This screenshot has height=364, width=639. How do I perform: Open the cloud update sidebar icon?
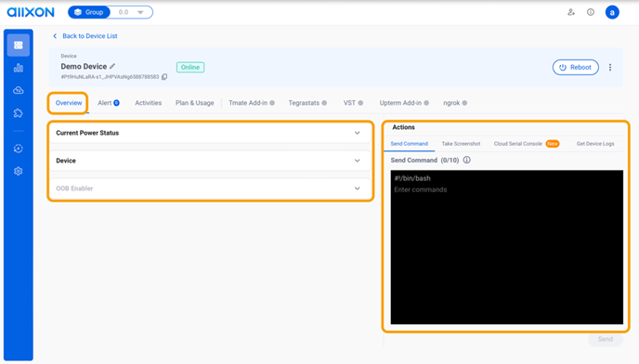(19, 90)
